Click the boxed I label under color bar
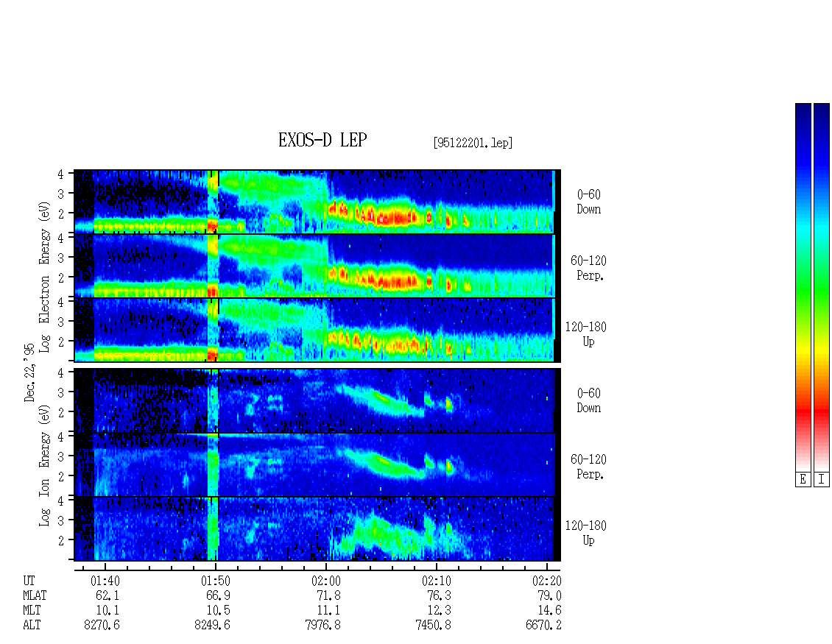 tap(822, 480)
